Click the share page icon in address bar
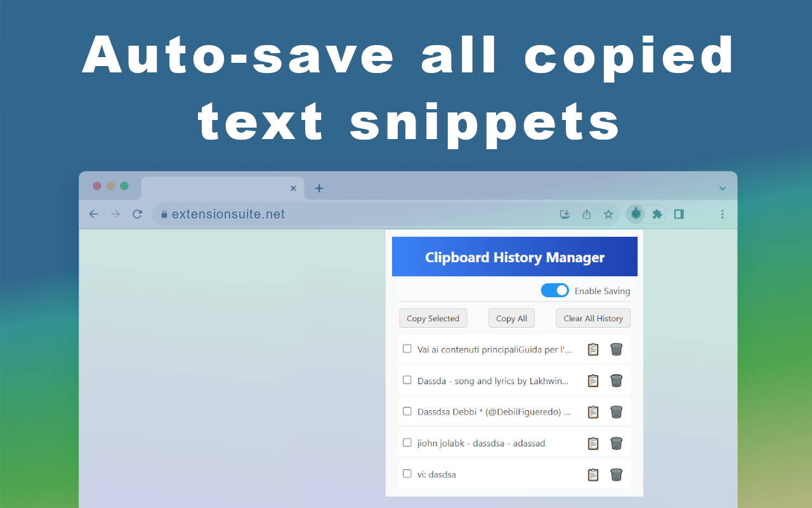Image resolution: width=812 pixels, height=508 pixels. [587, 215]
